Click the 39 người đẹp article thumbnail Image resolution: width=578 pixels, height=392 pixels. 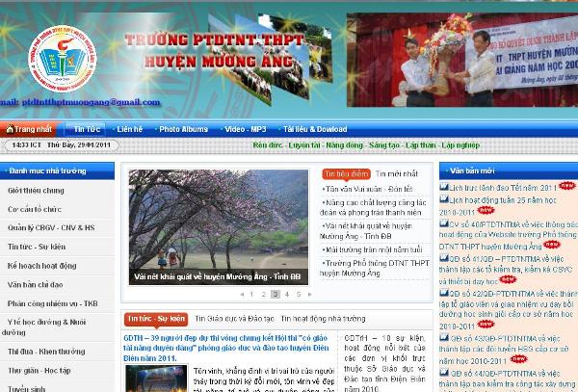[156, 379]
